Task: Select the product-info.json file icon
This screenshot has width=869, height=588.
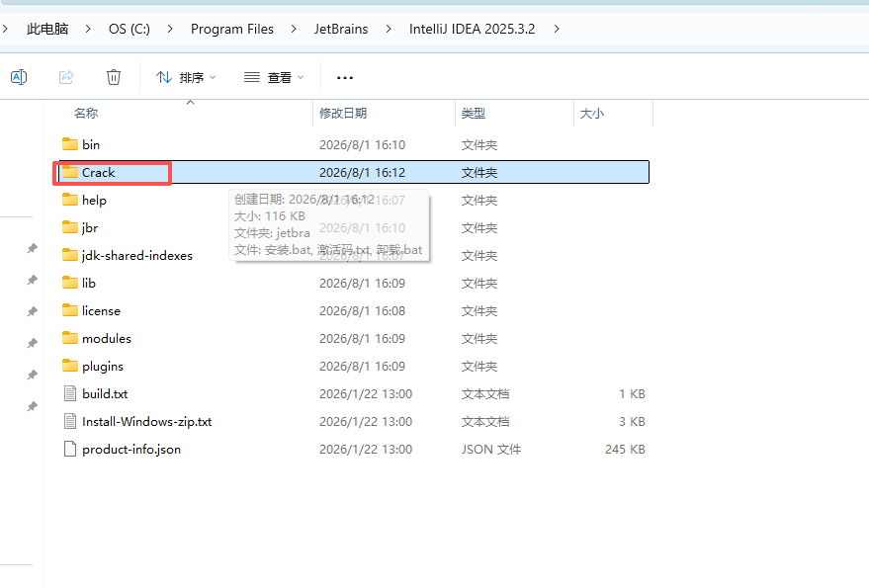Action: coord(70,449)
